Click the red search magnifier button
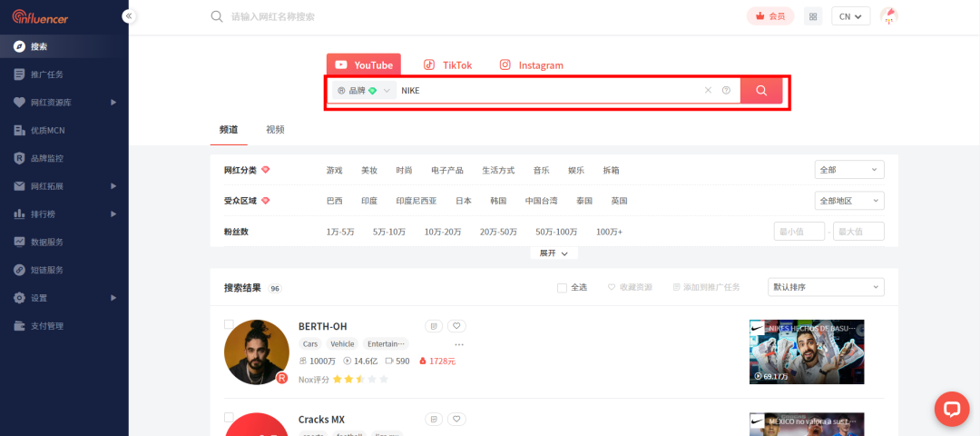Image resolution: width=980 pixels, height=436 pixels. coord(761,91)
